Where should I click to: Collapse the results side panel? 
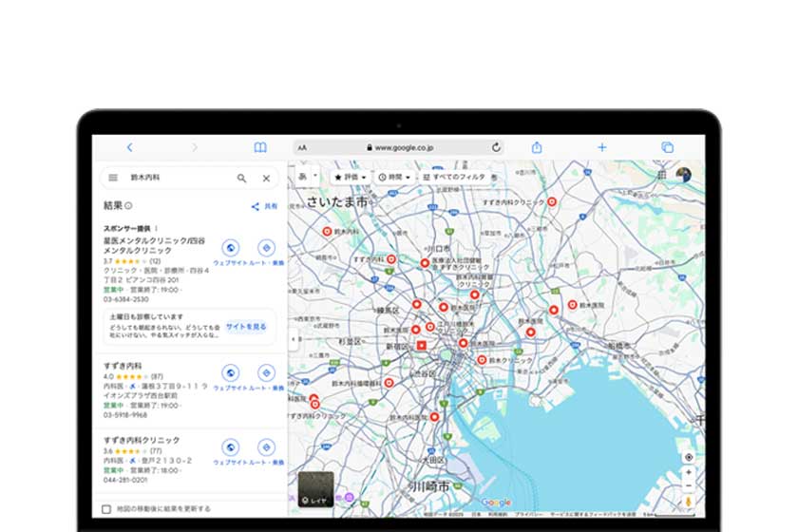pyautogui.click(x=293, y=339)
